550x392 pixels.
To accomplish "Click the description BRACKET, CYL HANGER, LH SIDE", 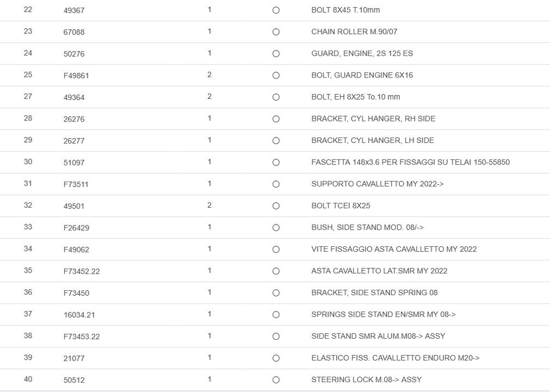I will point(372,140).
